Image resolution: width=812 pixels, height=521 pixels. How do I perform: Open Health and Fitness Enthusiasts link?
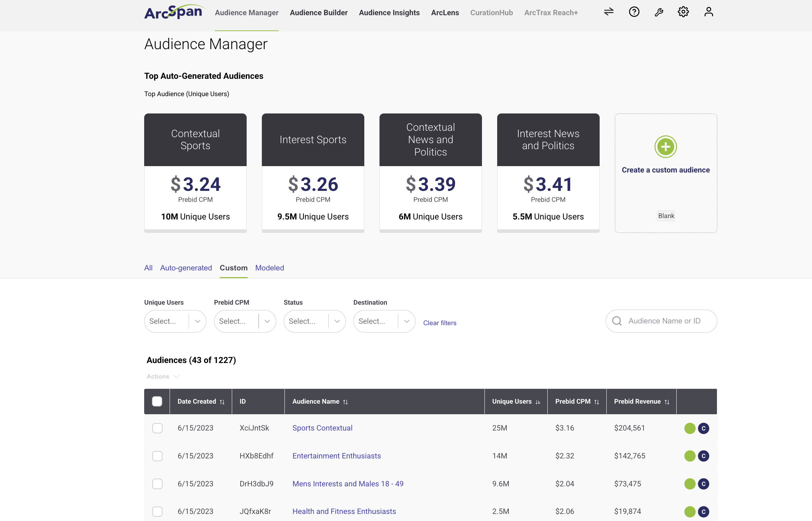pyautogui.click(x=344, y=511)
